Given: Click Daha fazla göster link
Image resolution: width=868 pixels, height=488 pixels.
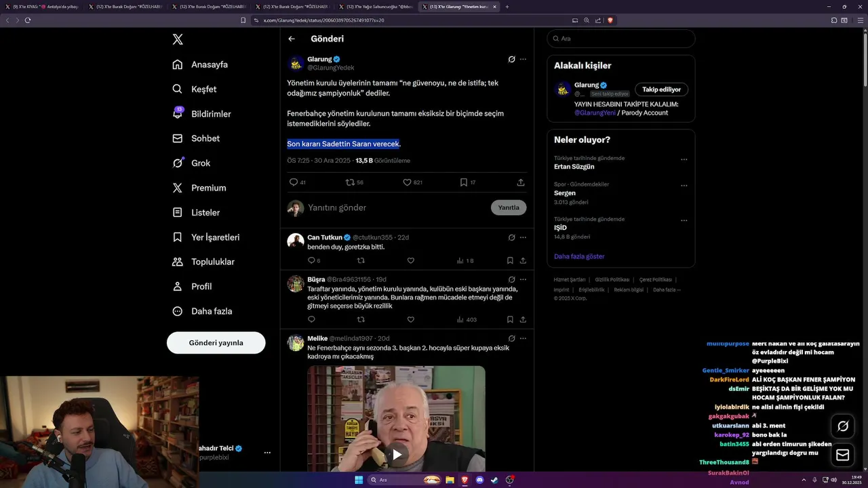Looking at the screenshot, I should (x=579, y=256).
